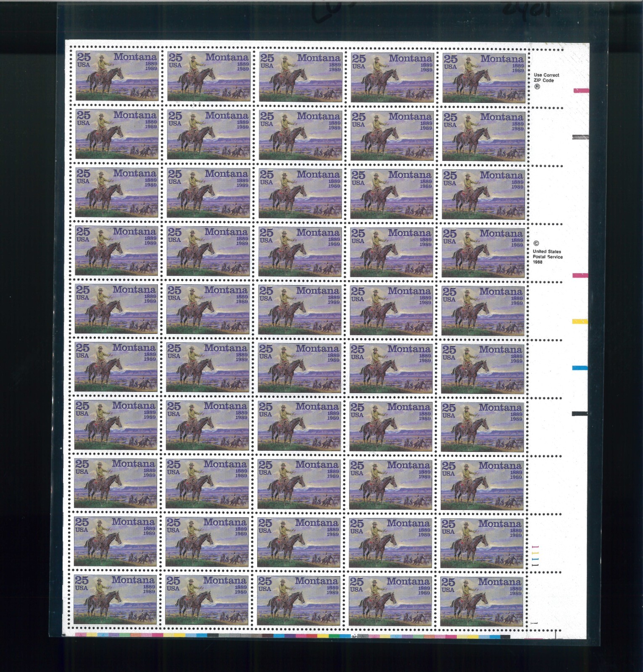
Task: Click "United States Postal Service 1988" text
Action: coord(548,257)
